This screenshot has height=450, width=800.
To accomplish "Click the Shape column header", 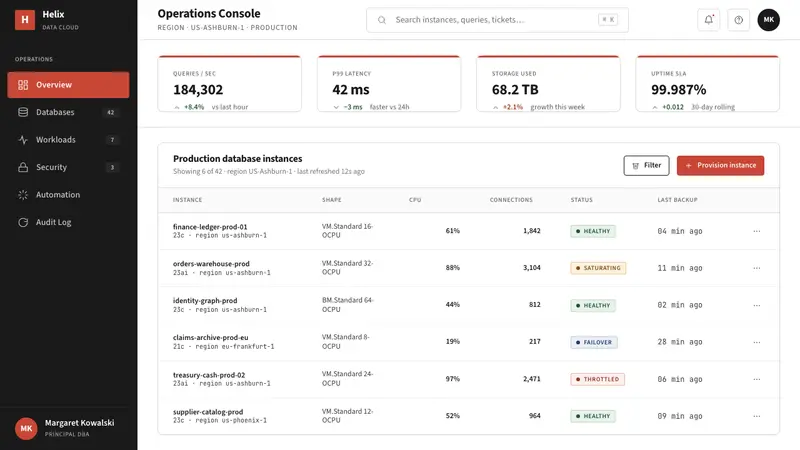I will click(332, 200).
